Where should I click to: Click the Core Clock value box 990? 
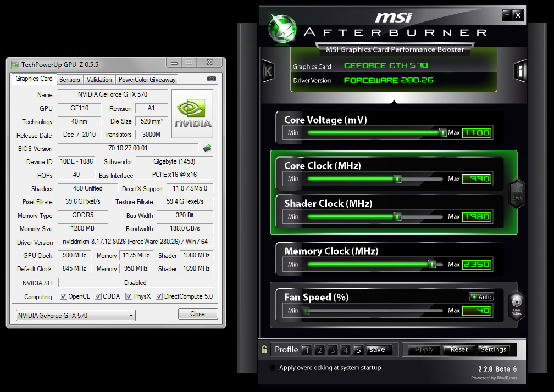[477, 179]
